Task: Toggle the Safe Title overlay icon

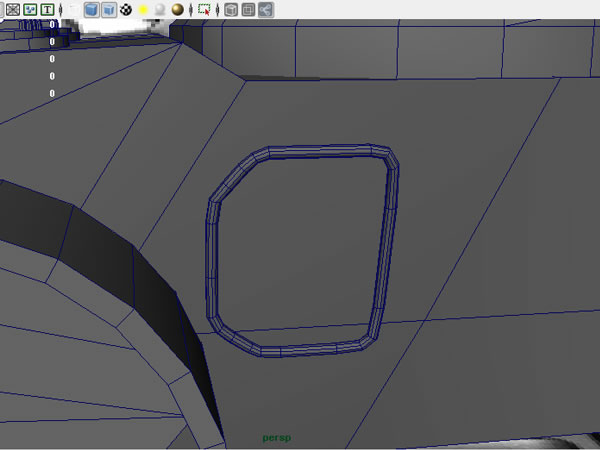Action: [47, 10]
